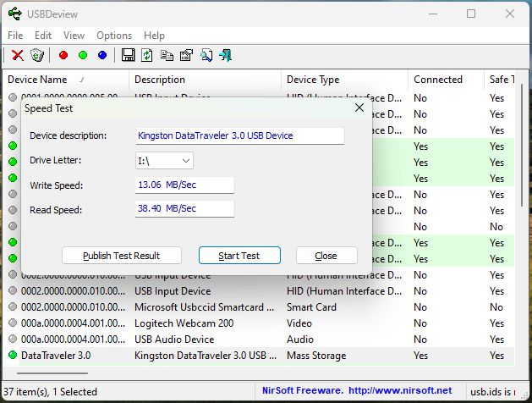The width and height of the screenshot is (532, 403).
Task: Click the Start Test button
Action: [239, 256]
